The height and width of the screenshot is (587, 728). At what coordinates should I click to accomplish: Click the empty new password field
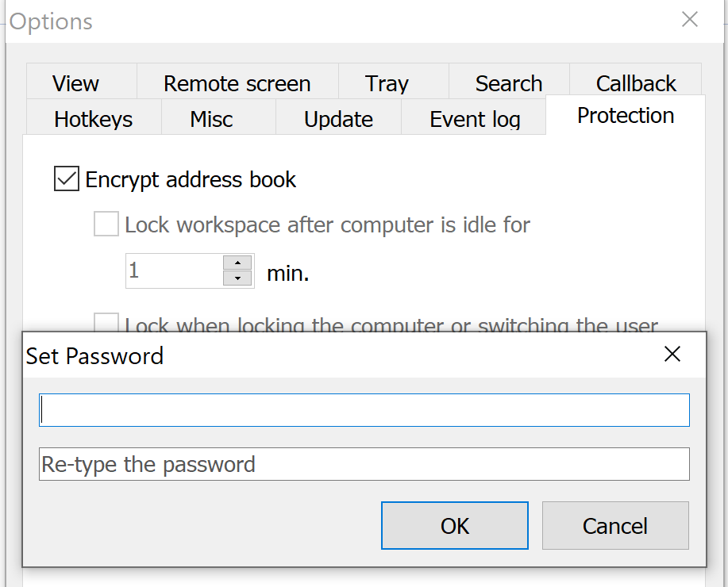point(364,409)
